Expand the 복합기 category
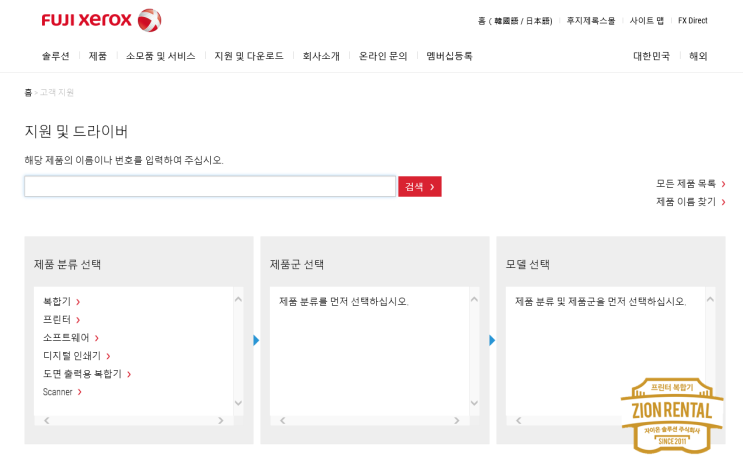The image size is (743, 474). click(x=62, y=301)
